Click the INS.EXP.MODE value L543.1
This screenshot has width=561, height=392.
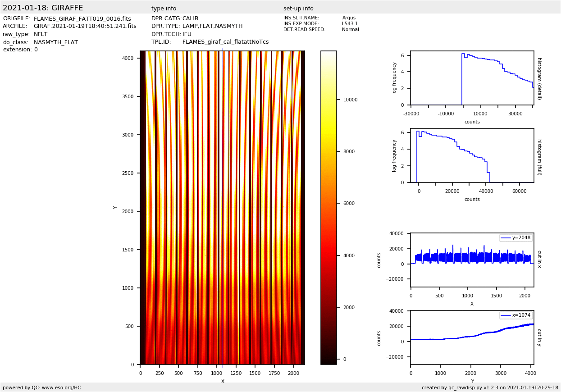point(350,24)
